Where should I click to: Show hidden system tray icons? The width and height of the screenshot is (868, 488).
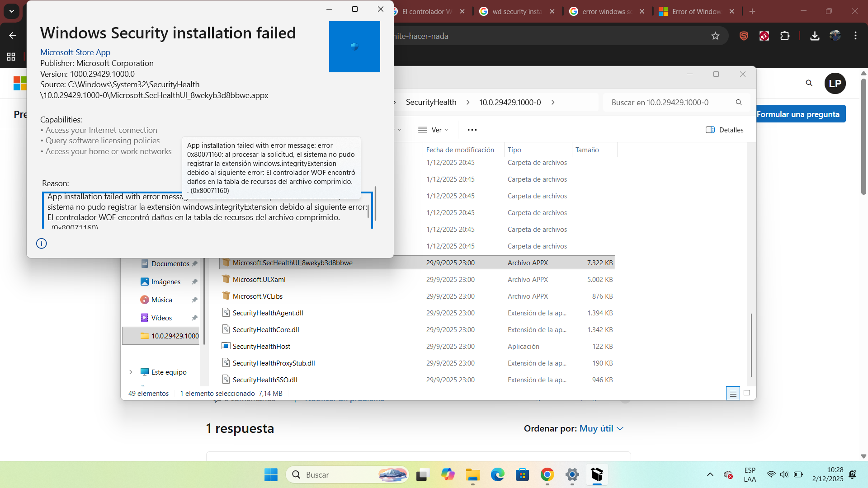click(x=710, y=474)
